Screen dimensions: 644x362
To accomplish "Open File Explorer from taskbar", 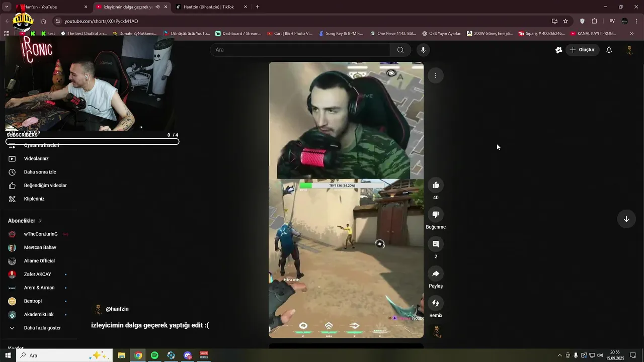I will click(x=122, y=355).
